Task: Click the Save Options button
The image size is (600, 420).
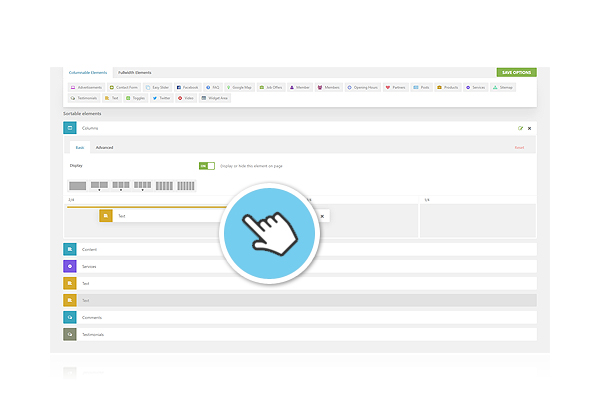Action: click(517, 72)
